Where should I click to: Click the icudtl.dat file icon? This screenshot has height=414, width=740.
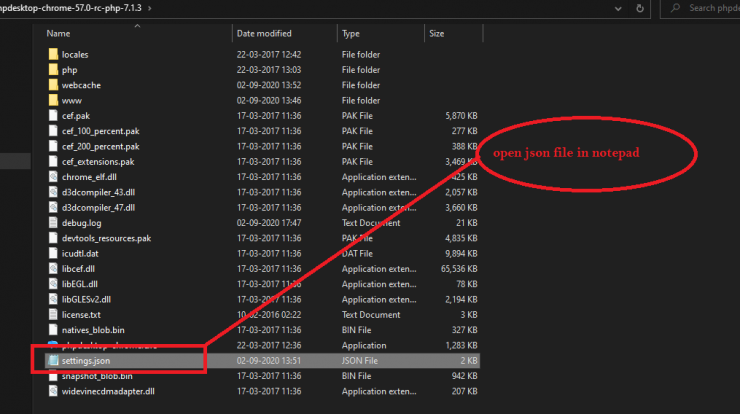point(53,253)
